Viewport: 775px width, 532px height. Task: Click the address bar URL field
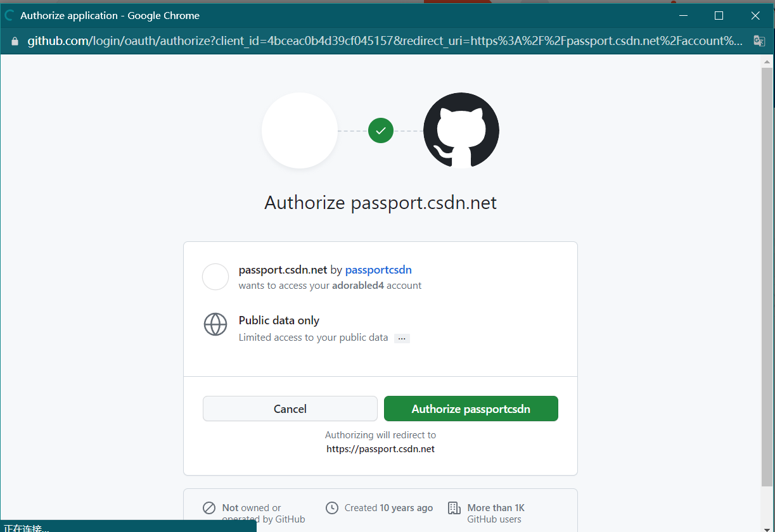pyautogui.click(x=380, y=41)
